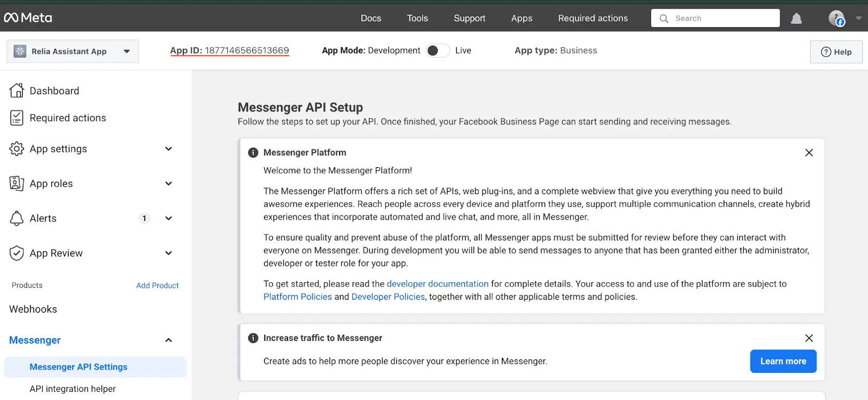
Task: Click the Help button
Action: pos(836,52)
